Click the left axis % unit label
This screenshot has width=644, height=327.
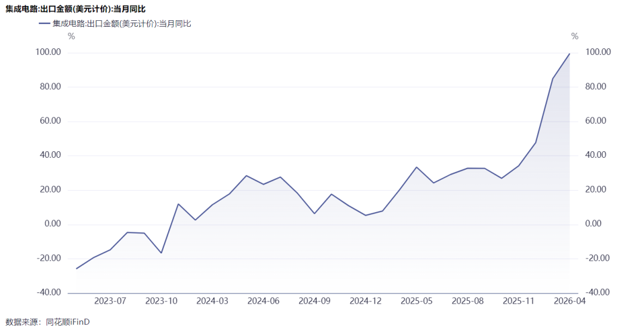click(72, 36)
